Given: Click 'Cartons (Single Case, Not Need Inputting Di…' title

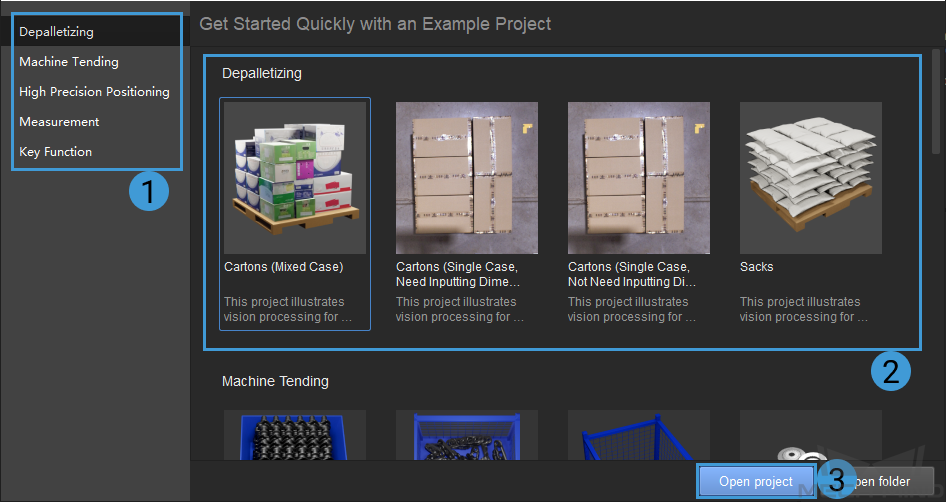Looking at the screenshot, I should pyautogui.click(x=632, y=274).
